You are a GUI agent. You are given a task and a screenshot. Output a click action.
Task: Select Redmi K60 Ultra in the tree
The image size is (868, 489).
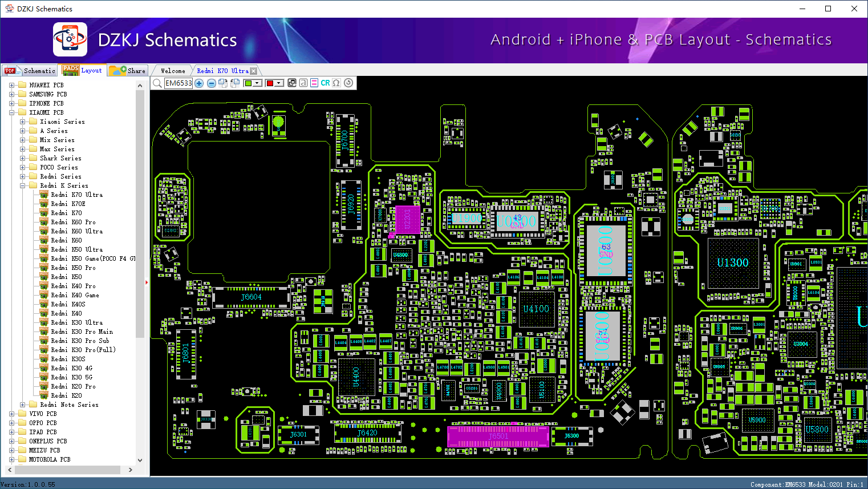(x=77, y=231)
